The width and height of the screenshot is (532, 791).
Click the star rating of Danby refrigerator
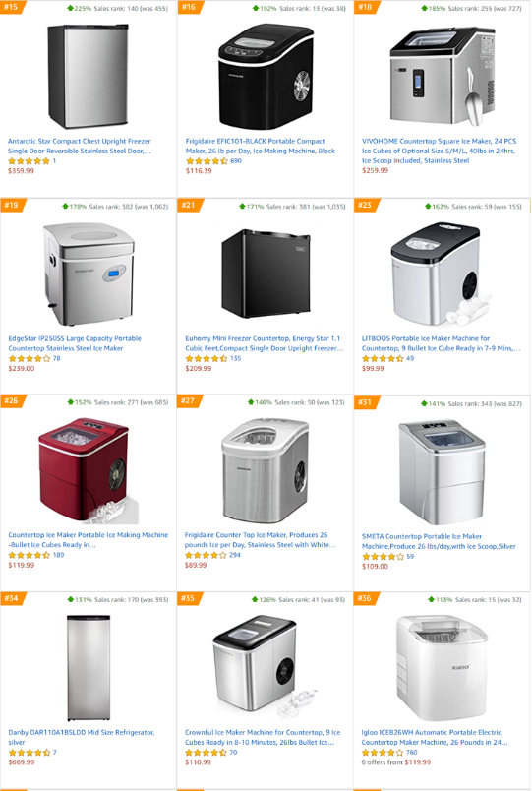coord(30,753)
